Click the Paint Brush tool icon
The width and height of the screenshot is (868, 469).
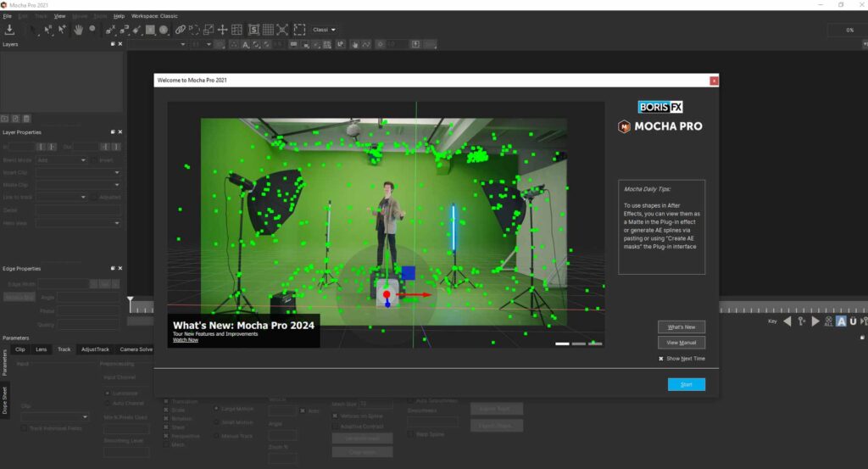136,30
